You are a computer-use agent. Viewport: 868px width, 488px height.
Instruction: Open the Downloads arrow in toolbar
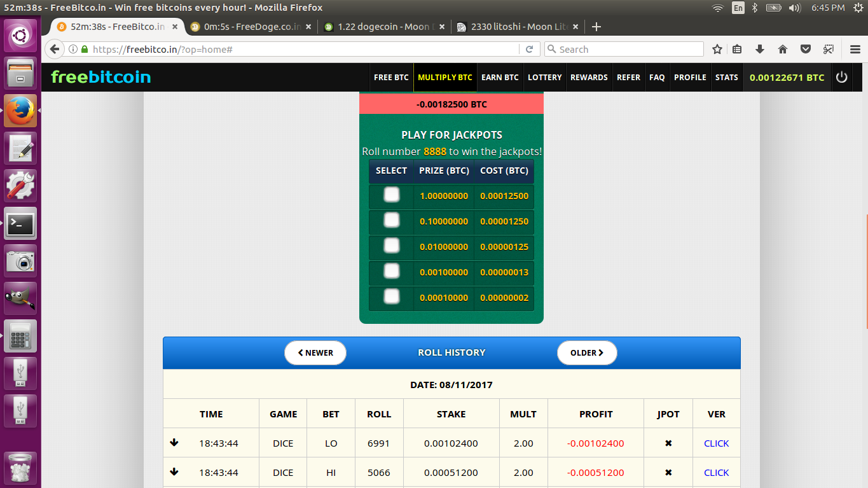click(x=759, y=49)
